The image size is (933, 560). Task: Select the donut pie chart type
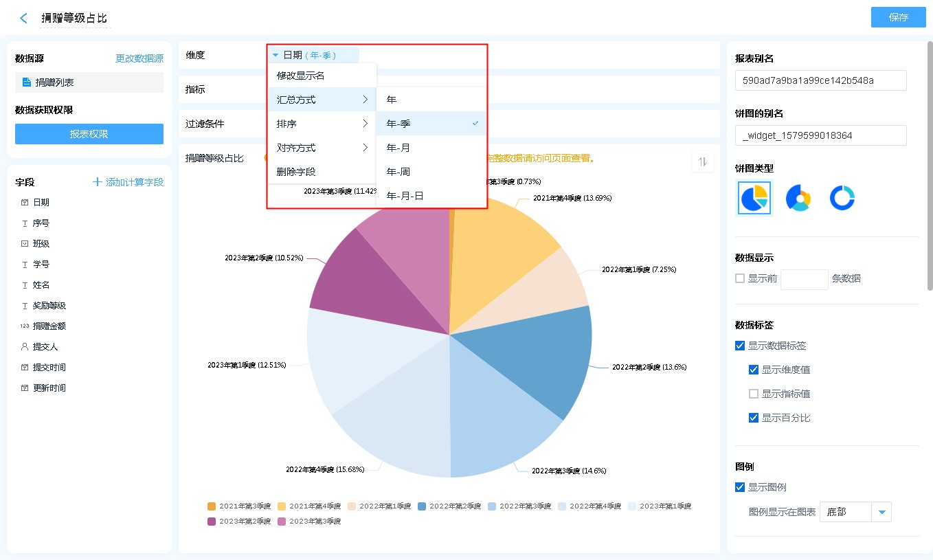798,198
